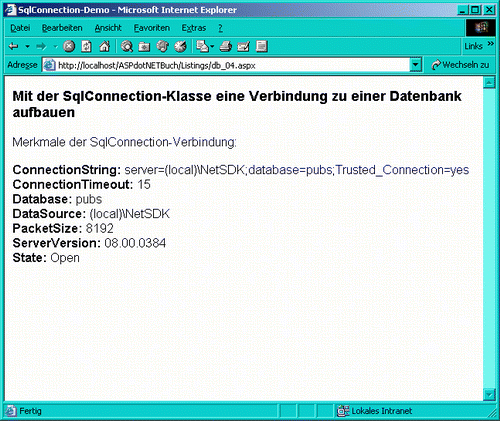The height and width of the screenshot is (421, 500).
Task: Expand the address bar dropdown arrow
Action: point(415,65)
